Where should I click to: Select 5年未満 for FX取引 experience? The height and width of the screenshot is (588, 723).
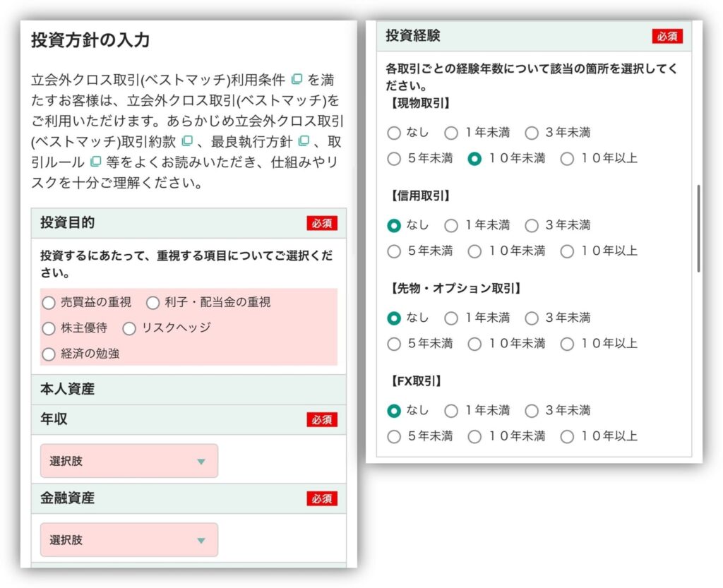point(394,437)
